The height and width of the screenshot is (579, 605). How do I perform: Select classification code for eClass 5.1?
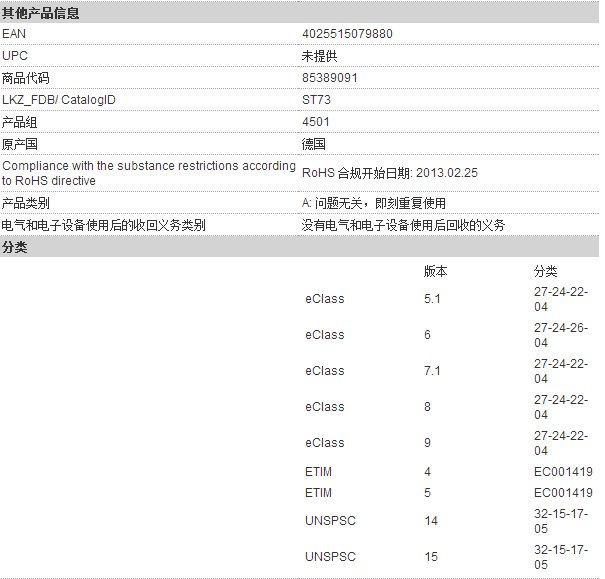point(561,299)
